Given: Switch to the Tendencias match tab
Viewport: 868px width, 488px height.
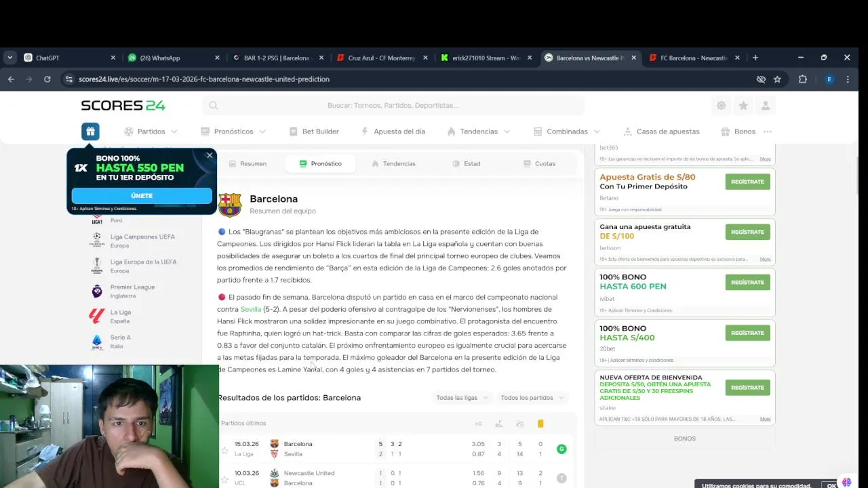Looking at the screenshot, I should click(393, 163).
